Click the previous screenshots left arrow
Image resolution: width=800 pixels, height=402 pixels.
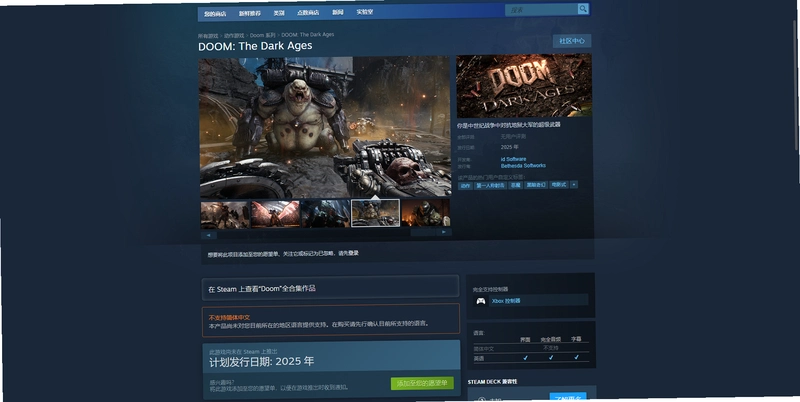208,234
